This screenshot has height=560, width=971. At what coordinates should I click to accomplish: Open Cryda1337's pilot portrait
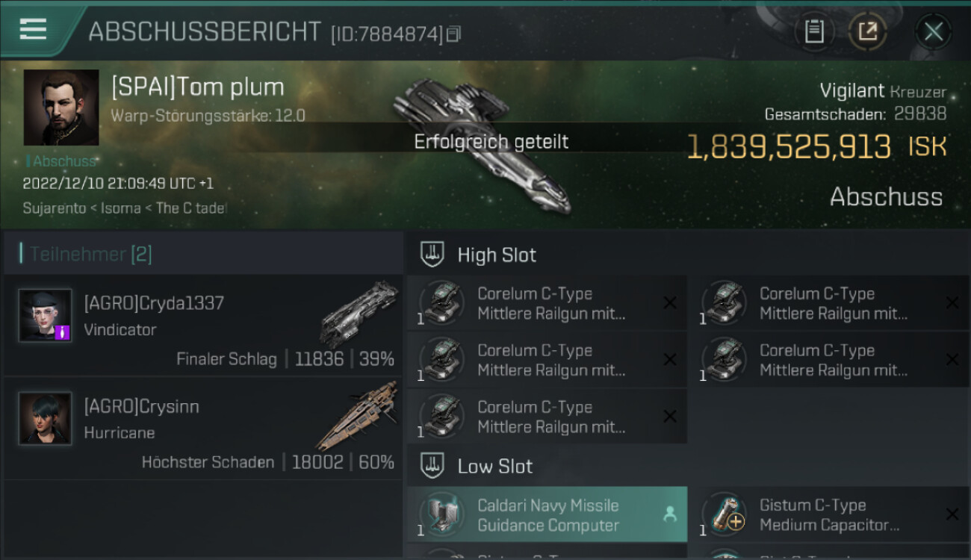pos(46,316)
